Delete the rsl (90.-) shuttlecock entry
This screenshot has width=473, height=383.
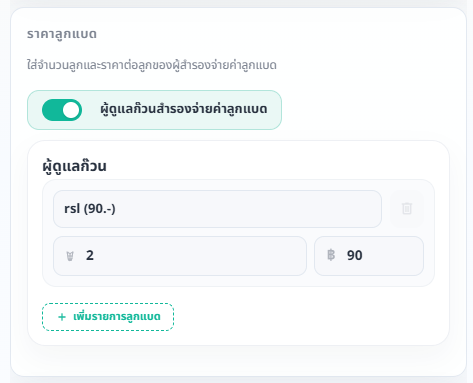407,209
